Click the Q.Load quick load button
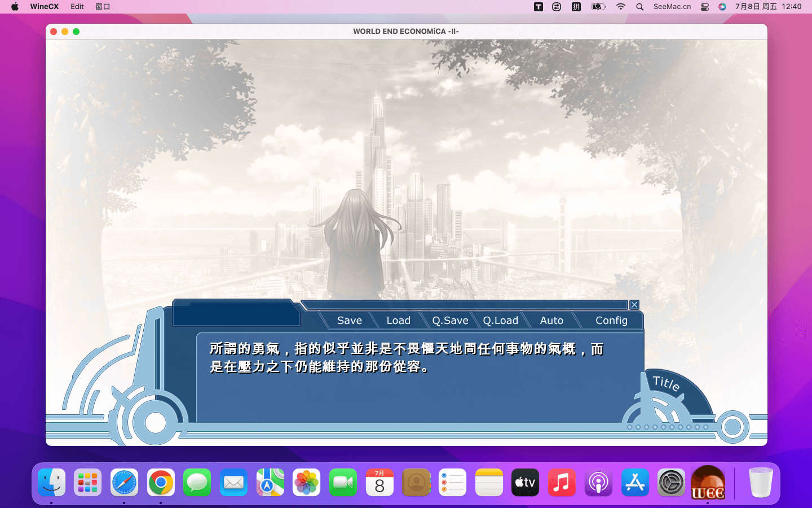This screenshot has width=812, height=508. (x=500, y=320)
